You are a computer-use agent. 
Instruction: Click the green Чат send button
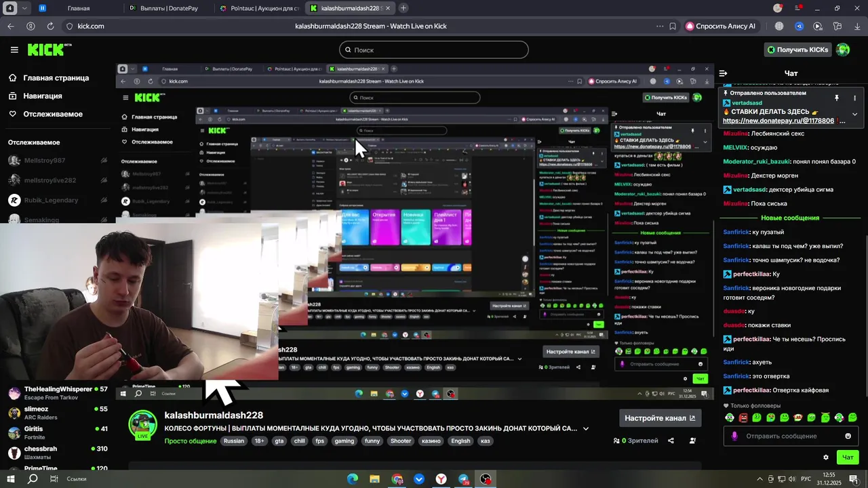coord(848,457)
